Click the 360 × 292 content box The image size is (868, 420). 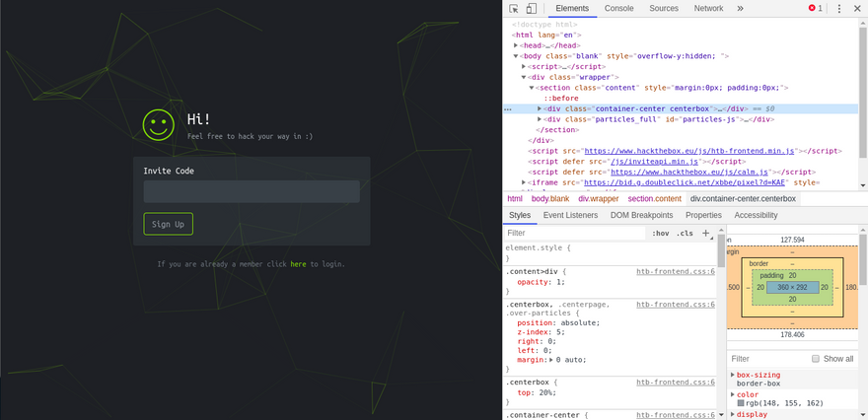point(792,287)
